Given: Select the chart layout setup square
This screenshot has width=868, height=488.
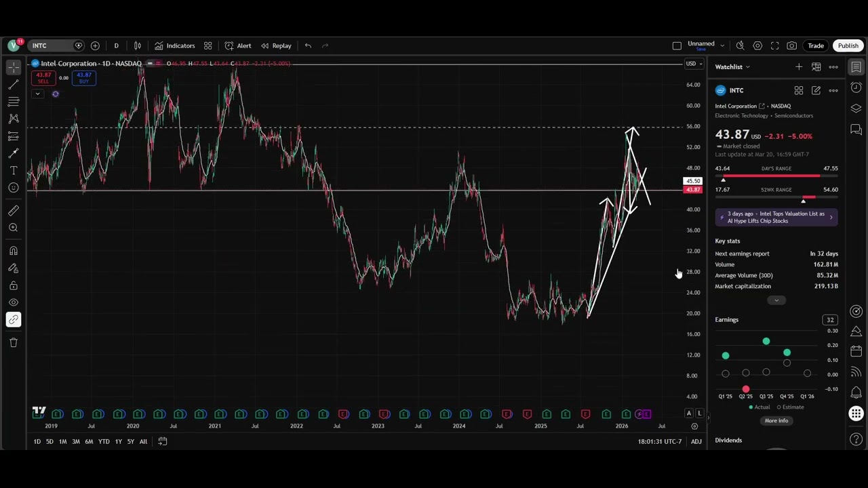Looking at the screenshot, I should 677,45.
